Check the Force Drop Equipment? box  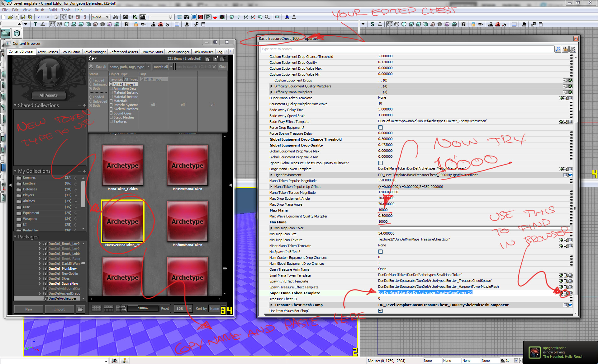coord(380,128)
